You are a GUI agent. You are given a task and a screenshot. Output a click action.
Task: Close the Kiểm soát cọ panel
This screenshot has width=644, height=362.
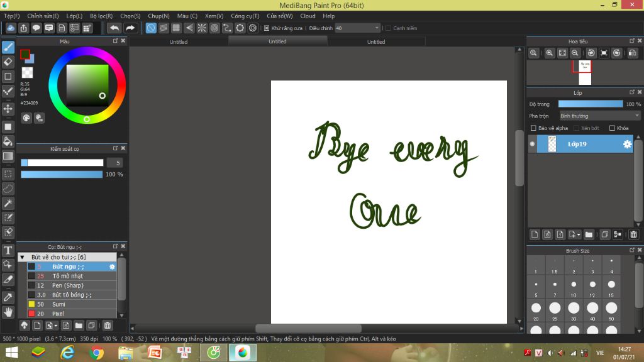coord(123,148)
